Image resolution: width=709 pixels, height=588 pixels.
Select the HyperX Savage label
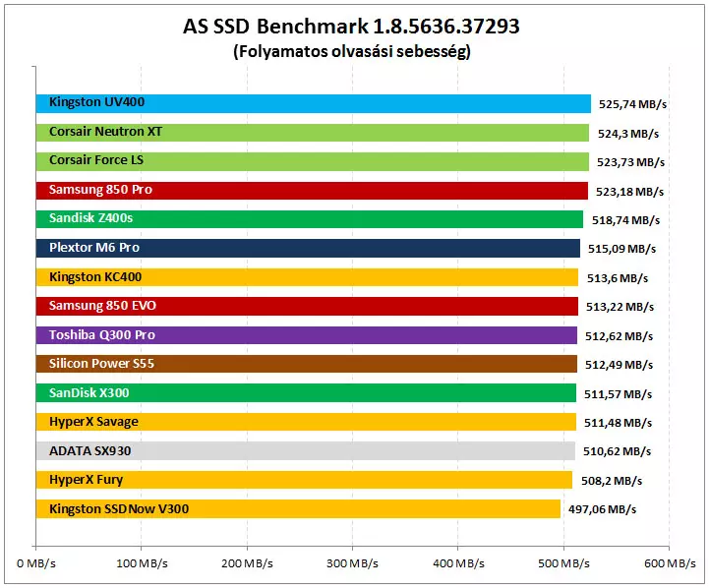pos(93,422)
